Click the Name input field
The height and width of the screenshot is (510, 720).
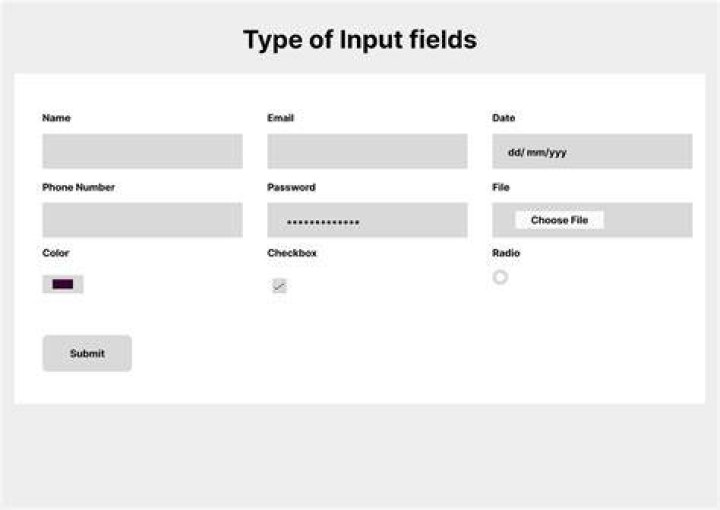click(x=142, y=151)
